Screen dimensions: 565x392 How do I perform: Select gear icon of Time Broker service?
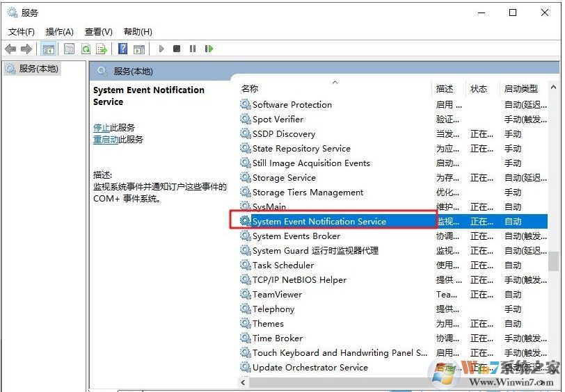coord(246,338)
